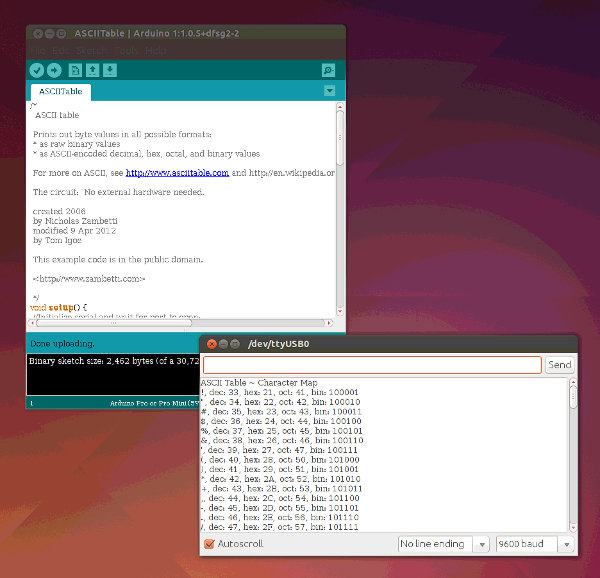Click the Upload arrow icon
This screenshot has width=600, height=578.
coord(54,70)
